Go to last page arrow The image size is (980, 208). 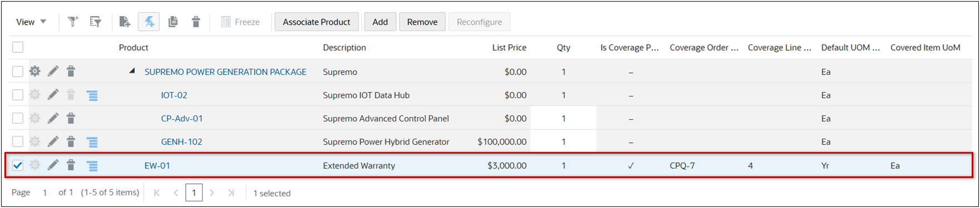coord(230,193)
